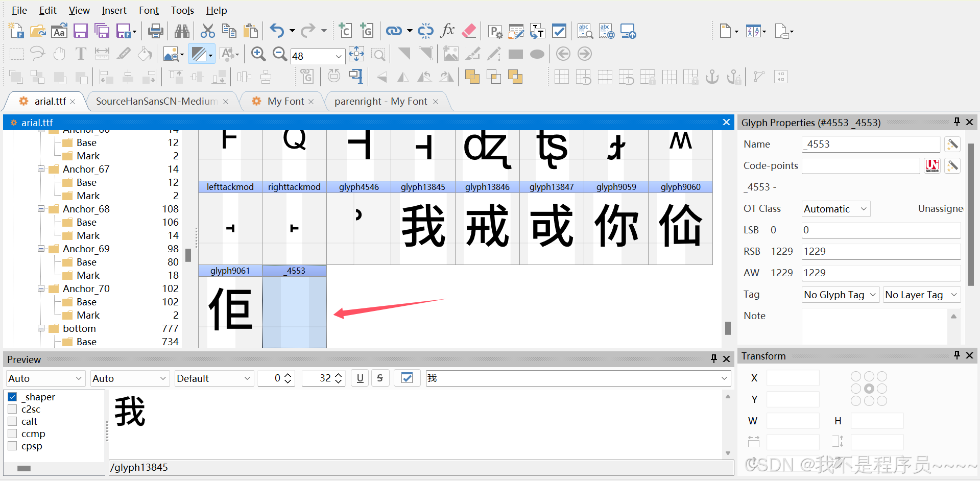Screen dimensions: 980x481
Task: Collapse the Anchor_68 tree node
Action: coord(41,209)
